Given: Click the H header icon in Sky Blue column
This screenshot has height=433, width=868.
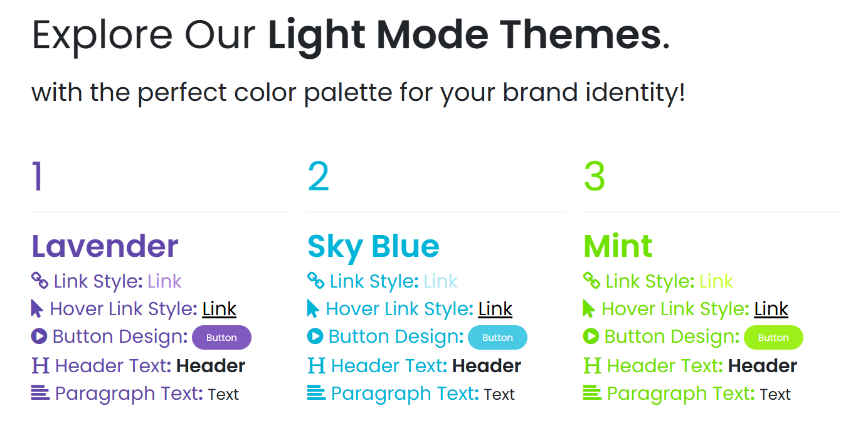Looking at the screenshot, I should (x=316, y=365).
